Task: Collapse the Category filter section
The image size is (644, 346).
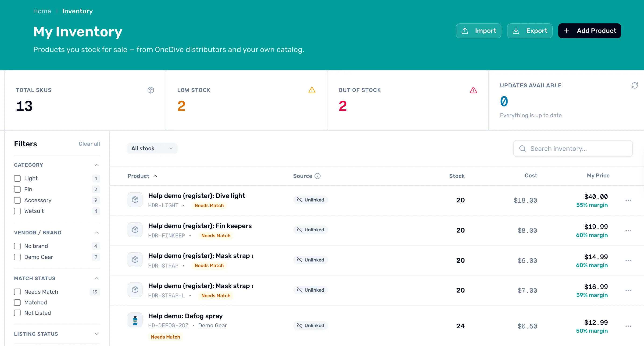Action: (97, 165)
